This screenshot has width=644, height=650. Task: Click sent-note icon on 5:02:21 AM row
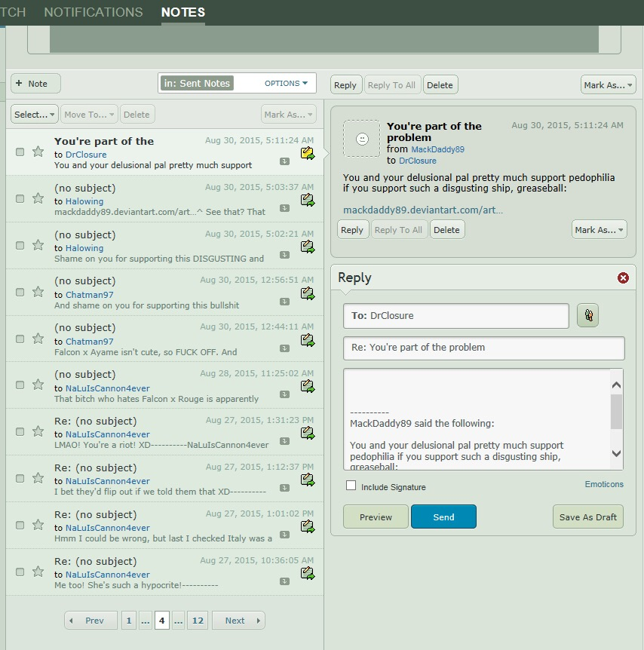click(x=307, y=247)
